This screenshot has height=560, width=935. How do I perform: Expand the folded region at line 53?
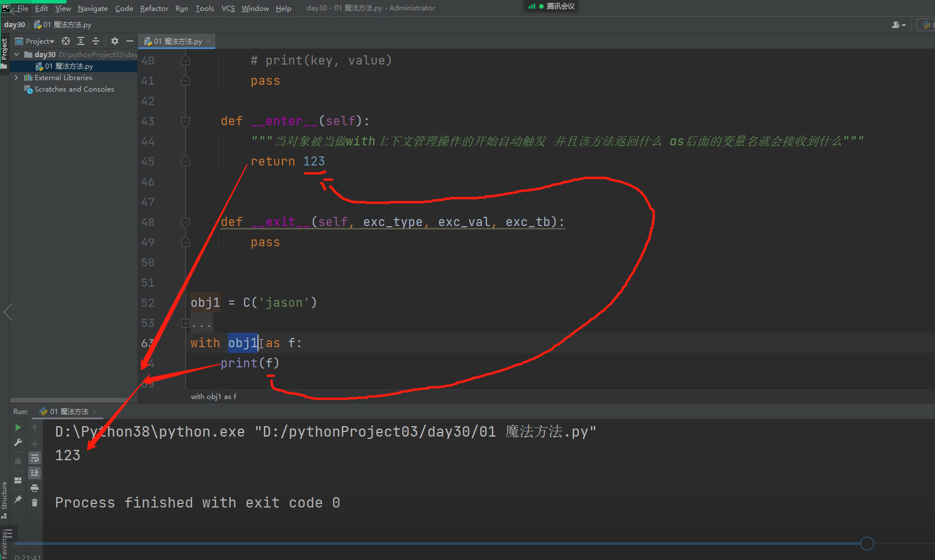[x=185, y=323]
